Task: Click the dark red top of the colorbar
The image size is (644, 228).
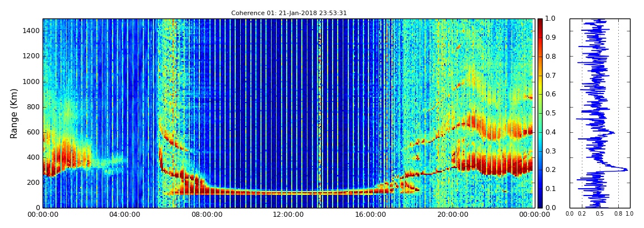Action: pyautogui.click(x=540, y=22)
